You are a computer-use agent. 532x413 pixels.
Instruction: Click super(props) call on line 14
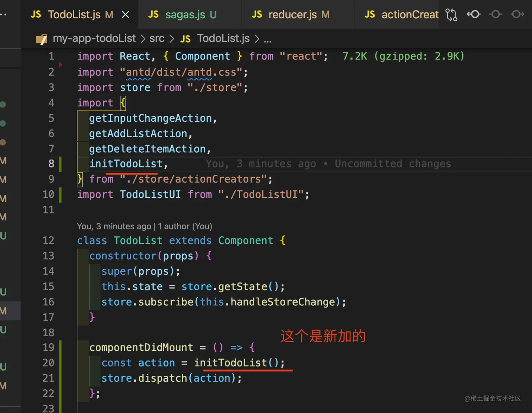[x=138, y=272]
